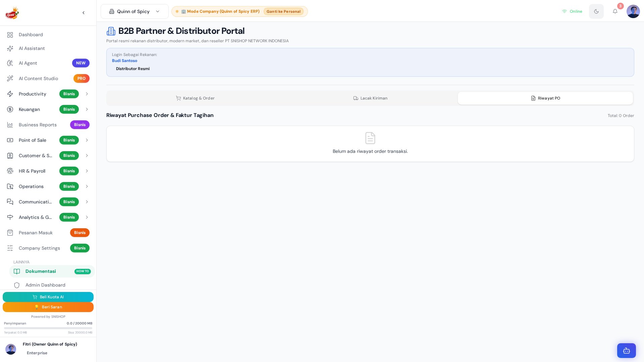The height and width of the screenshot is (362, 644).
Task: Expand the HR & Payroll menu
Action: coord(48,171)
